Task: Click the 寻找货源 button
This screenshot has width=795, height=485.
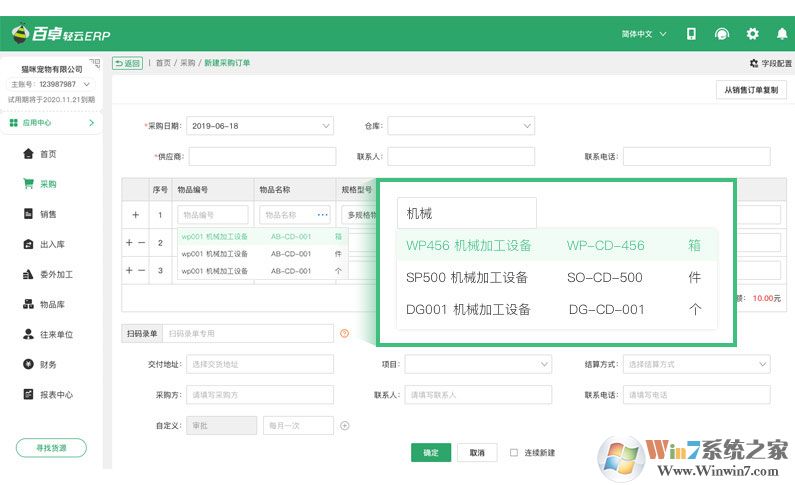Action: 51,447
